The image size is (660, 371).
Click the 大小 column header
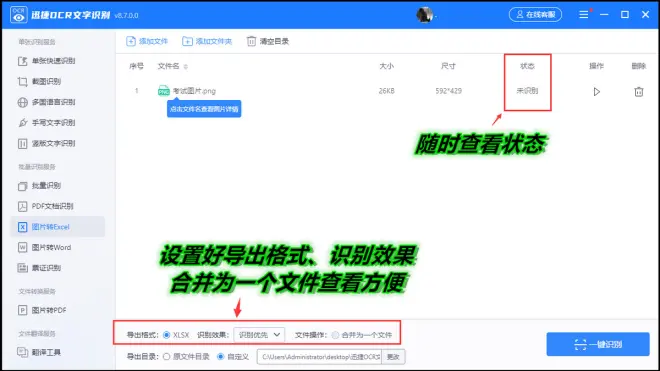pyautogui.click(x=386, y=66)
